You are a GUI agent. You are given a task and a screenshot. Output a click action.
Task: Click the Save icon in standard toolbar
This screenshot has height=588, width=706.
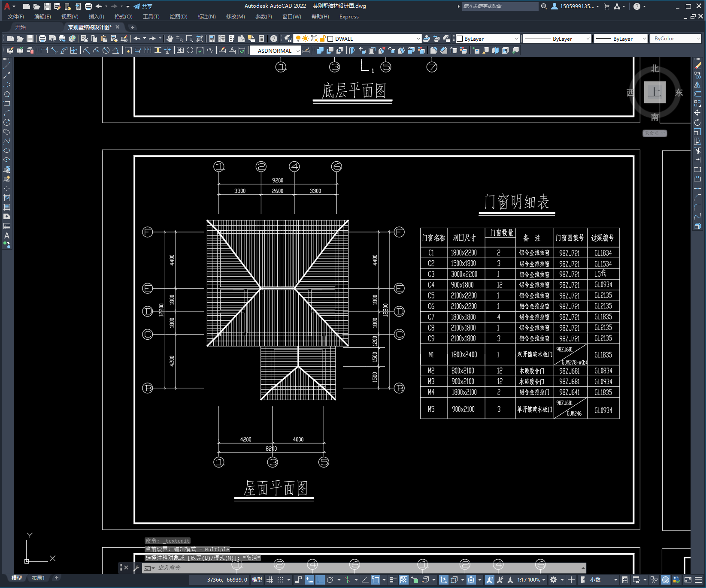click(30, 39)
